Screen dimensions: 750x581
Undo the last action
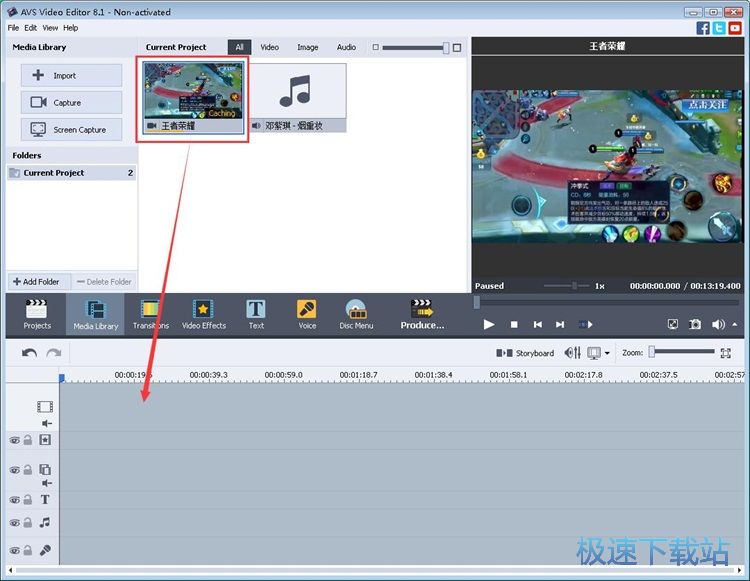pos(29,353)
